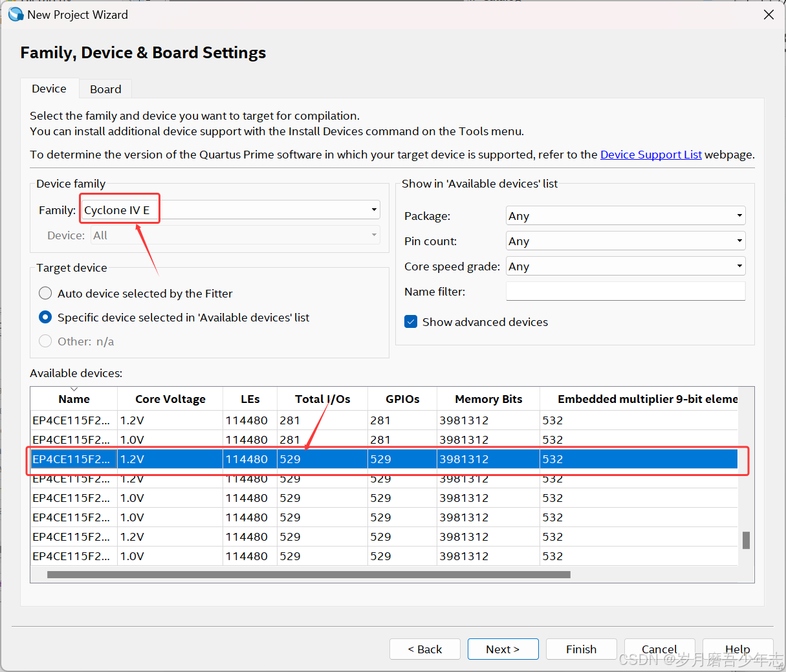Open the Family dropdown showing Cyclone IV E
Viewport: 786px width, 672px height.
tap(231, 210)
